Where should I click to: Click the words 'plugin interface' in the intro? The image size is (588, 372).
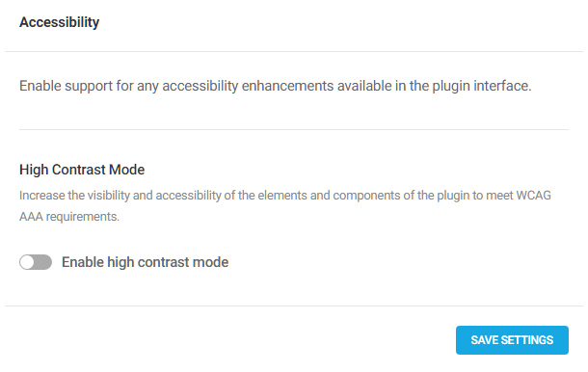(482, 86)
